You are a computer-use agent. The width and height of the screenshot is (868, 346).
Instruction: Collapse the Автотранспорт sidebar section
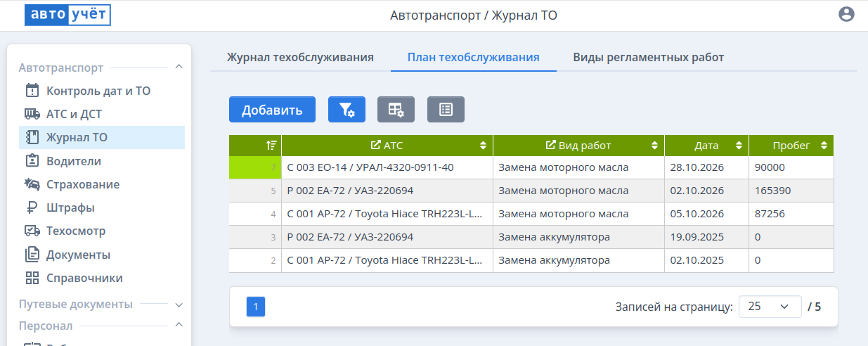click(x=179, y=67)
